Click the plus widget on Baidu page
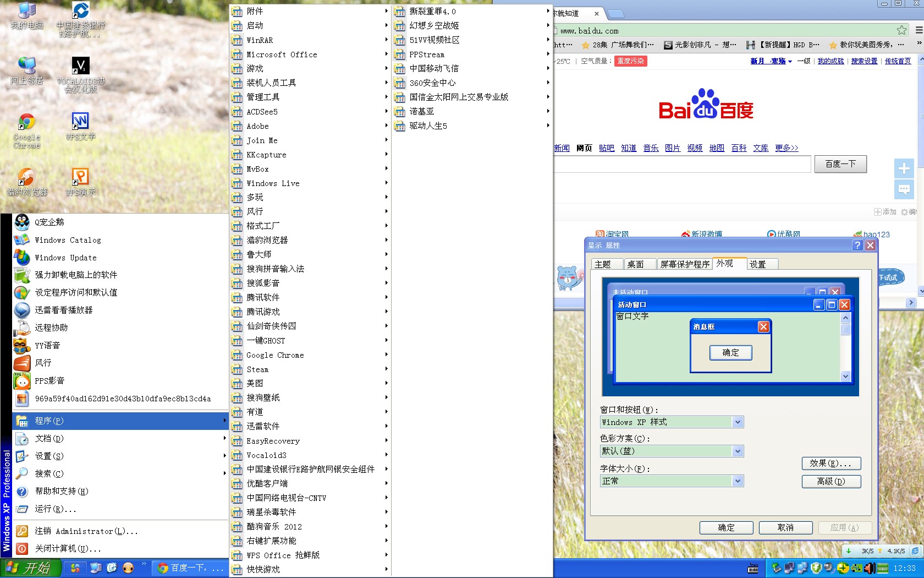The height and width of the screenshot is (578, 924). pos(904,168)
